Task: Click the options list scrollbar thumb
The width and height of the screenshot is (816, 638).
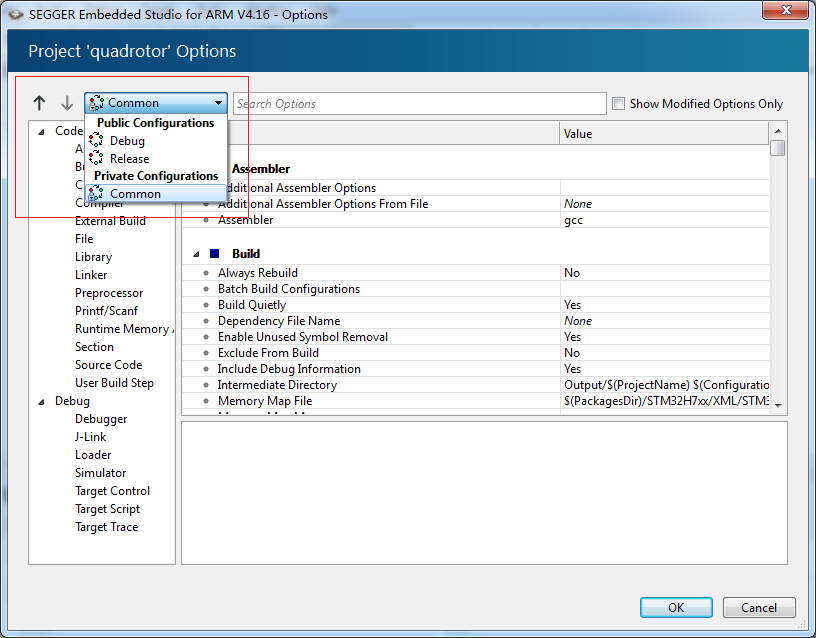Action: tap(778, 148)
